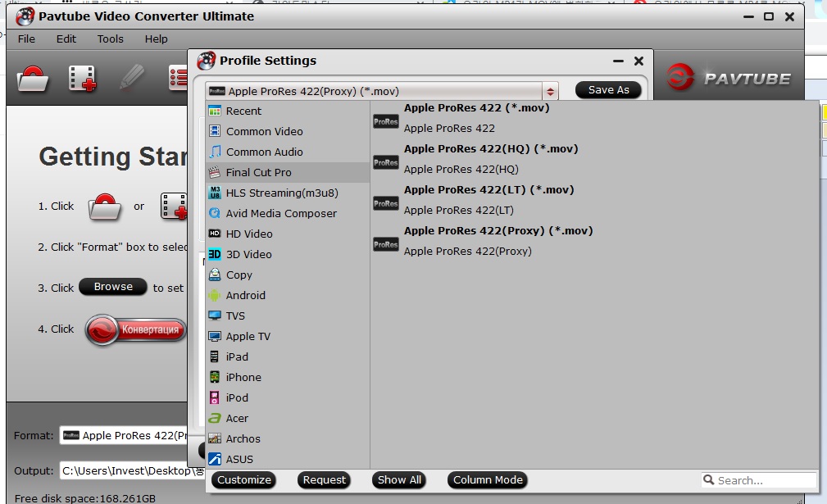
Task: Open Avid Media Composer category
Action: [x=288, y=214]
